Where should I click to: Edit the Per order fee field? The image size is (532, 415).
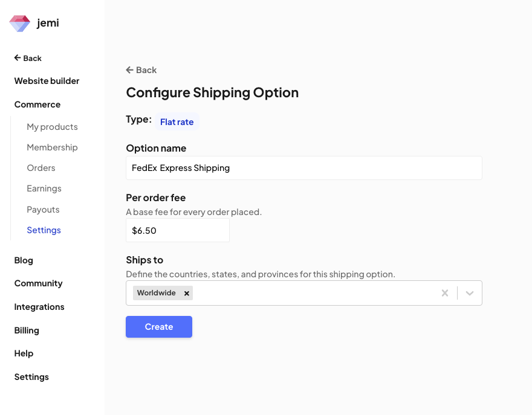pos(177,231)
